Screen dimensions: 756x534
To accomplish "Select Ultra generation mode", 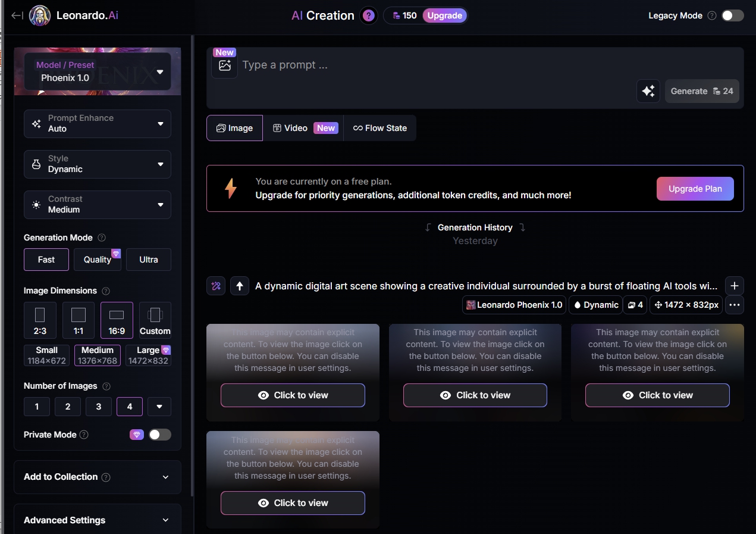I will tap(149, 260).
